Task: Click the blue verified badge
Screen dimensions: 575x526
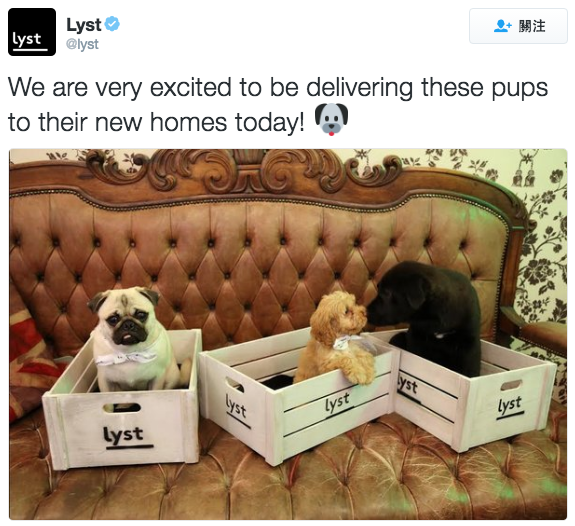Action: point(112,24)
